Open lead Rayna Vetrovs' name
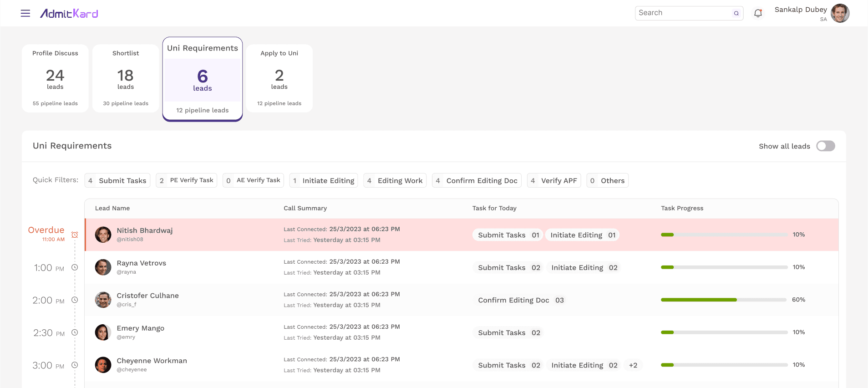The width and height of the screenshot is (868, 388). pos(142,263)
